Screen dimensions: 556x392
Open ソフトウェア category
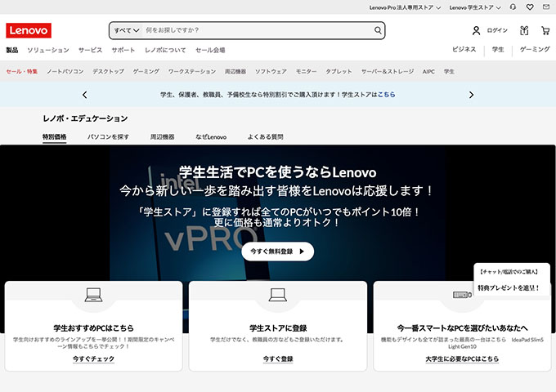point(271,72)
